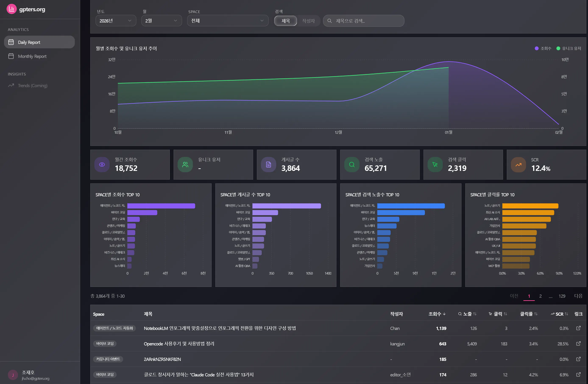Click the gpters.org logo icon
Screen dimensions: 588x384
11,9
